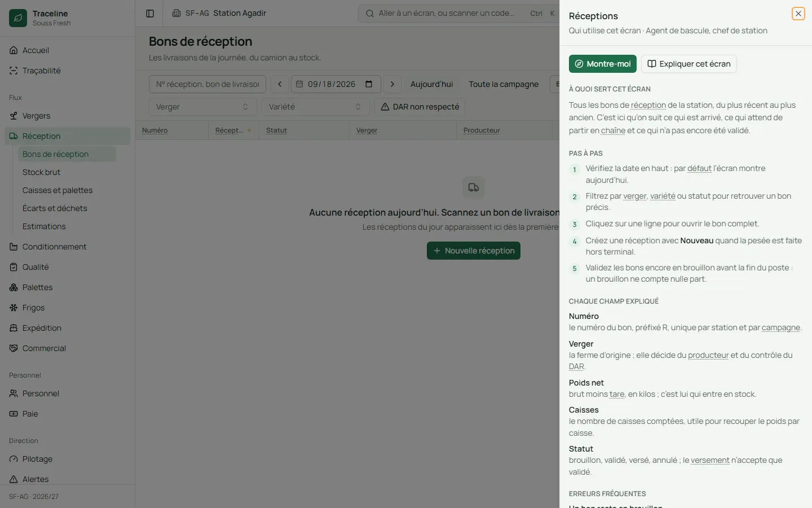Click Expliquer cet écran button
Screen dimensions: 812x508
pos(689,64)
